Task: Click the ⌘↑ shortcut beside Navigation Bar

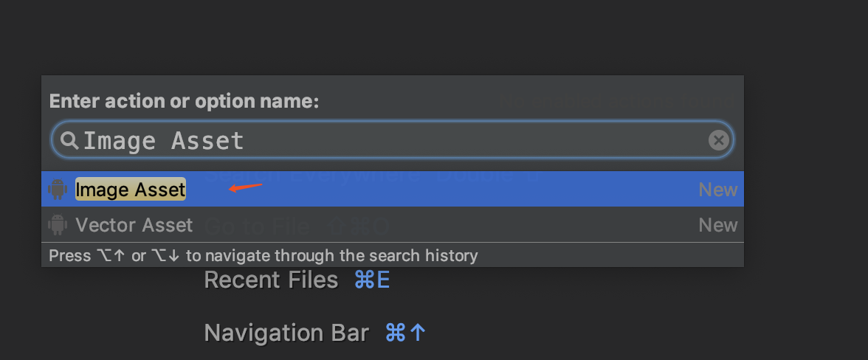Action: coord(405,333)
